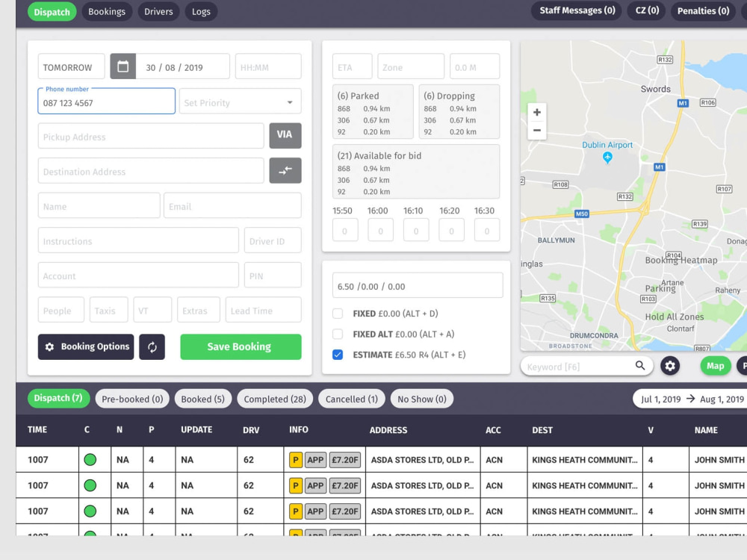Zoom in on the map

pos(537,113)
